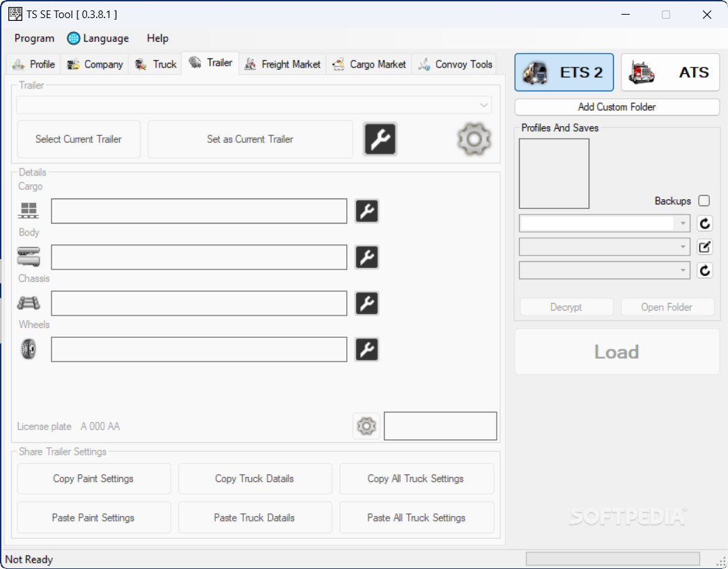Click the Chassis row wrench button

click(366, 303)
